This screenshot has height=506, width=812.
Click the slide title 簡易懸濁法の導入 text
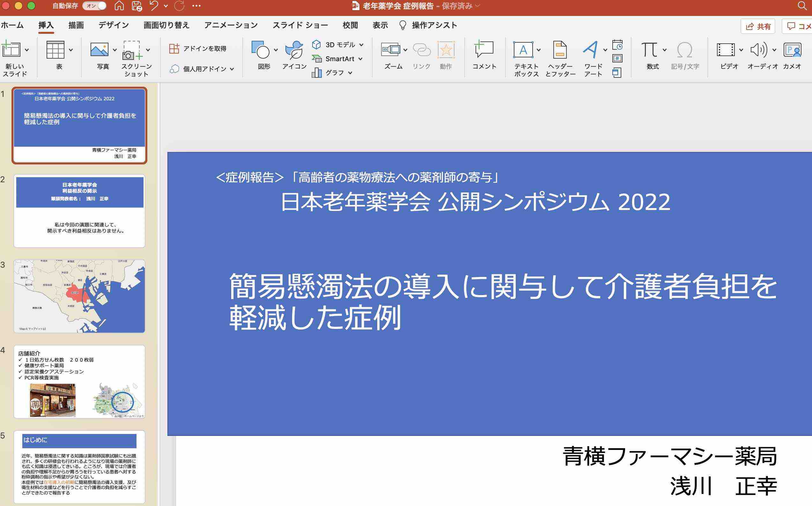click(503, 301)
